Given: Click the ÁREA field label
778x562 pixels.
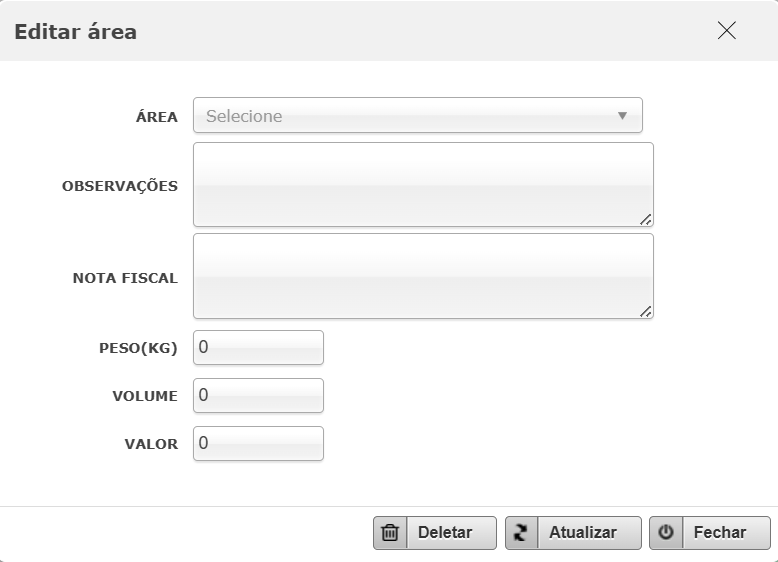Looking at the screenshot, I should coord(157,117).
